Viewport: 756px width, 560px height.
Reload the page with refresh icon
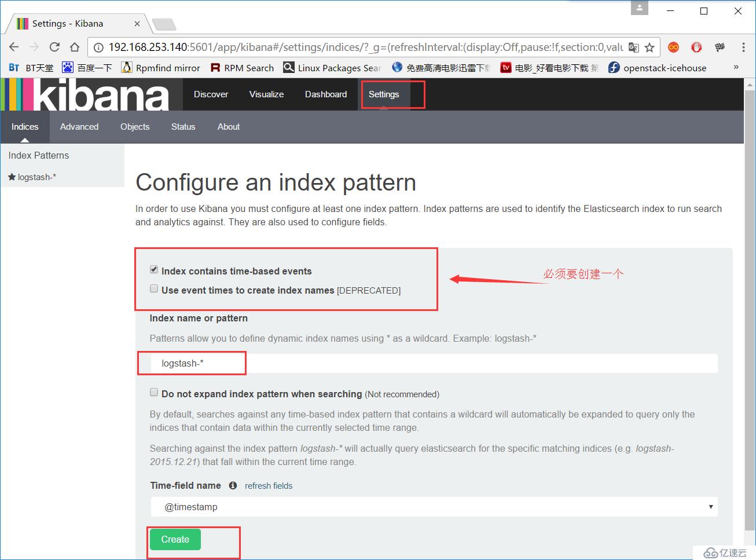tap(54, 47)
